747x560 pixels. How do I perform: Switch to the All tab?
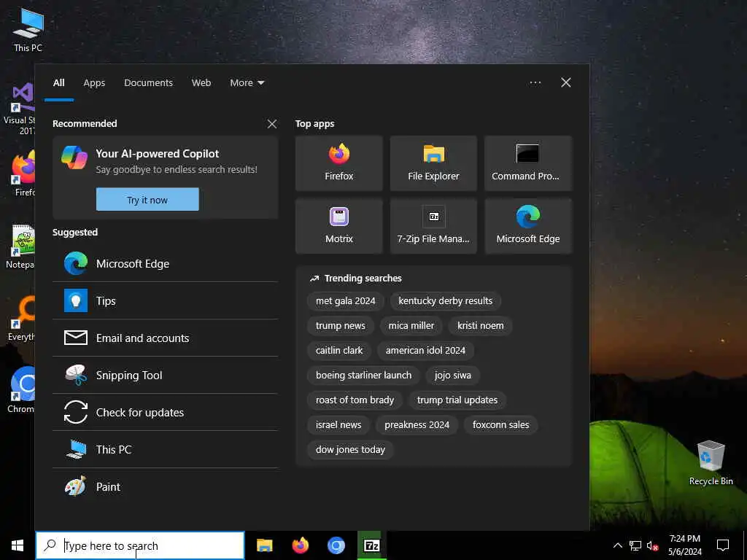click(59, 83)
